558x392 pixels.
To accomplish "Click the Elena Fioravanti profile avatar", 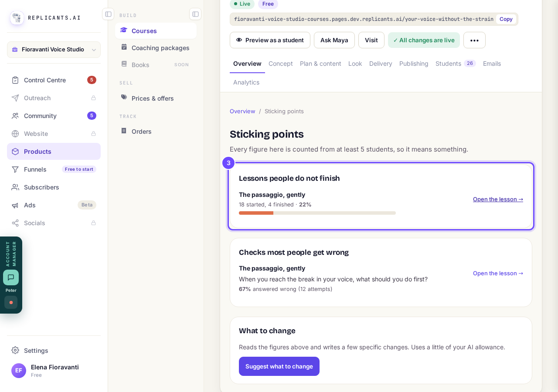I will [x=19, y=371].
